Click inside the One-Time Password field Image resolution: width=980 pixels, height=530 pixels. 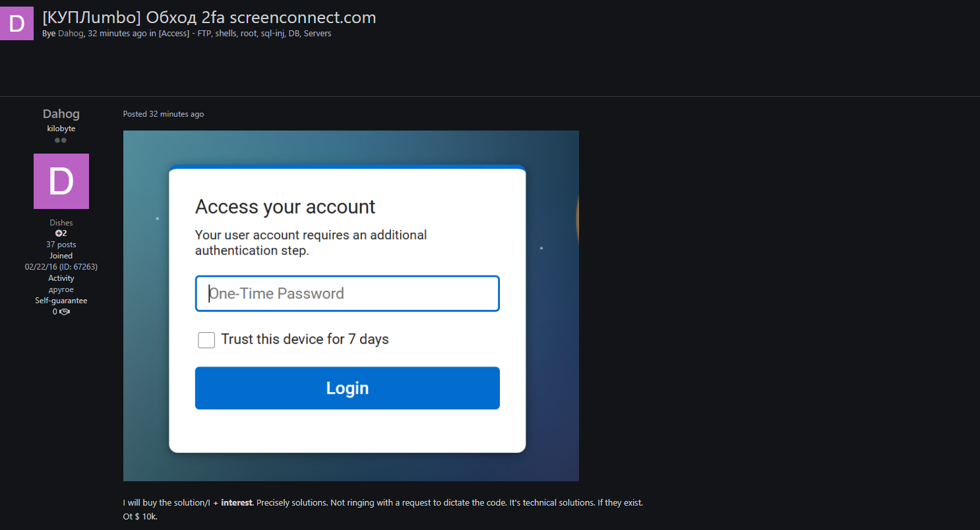coord(347,293)
